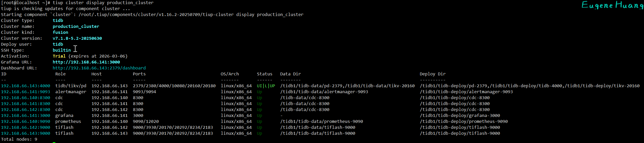Click the green terminal cursor at bottom

click(54, 142)
